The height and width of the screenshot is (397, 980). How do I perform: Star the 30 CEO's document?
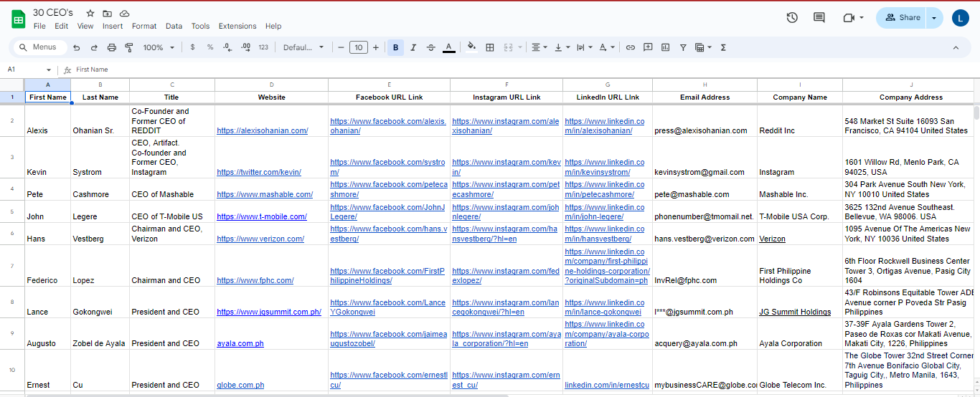pos(90,14)
